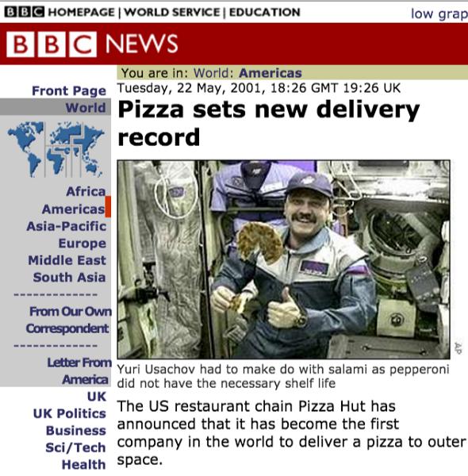This screenshot has width=468, height=476.
Task: Go to Front Page section
Action: click(69, 90)
